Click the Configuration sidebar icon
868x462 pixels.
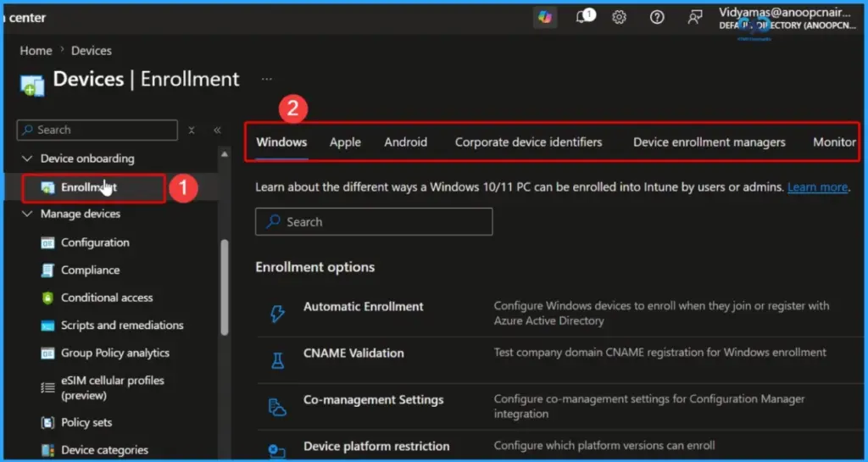coord(48,243)
